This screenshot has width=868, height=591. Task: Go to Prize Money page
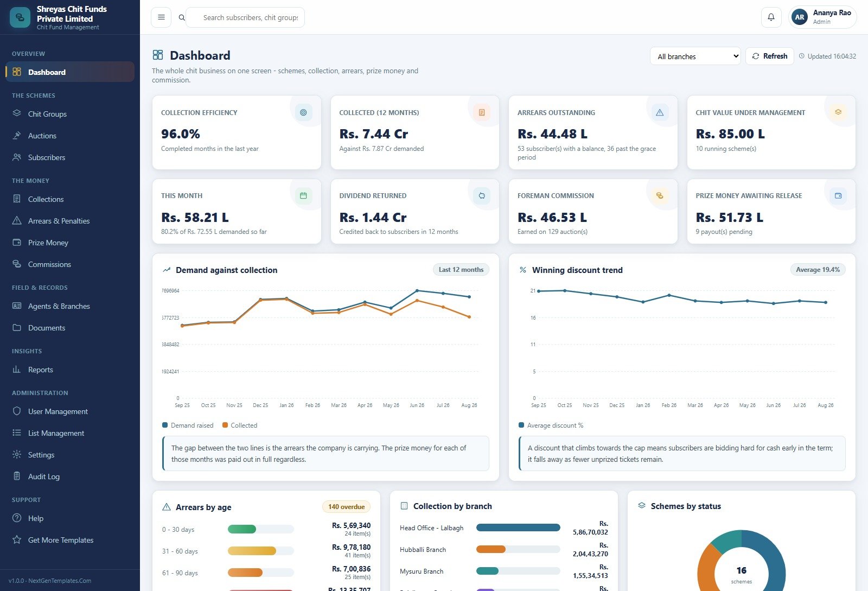point(70,243)
